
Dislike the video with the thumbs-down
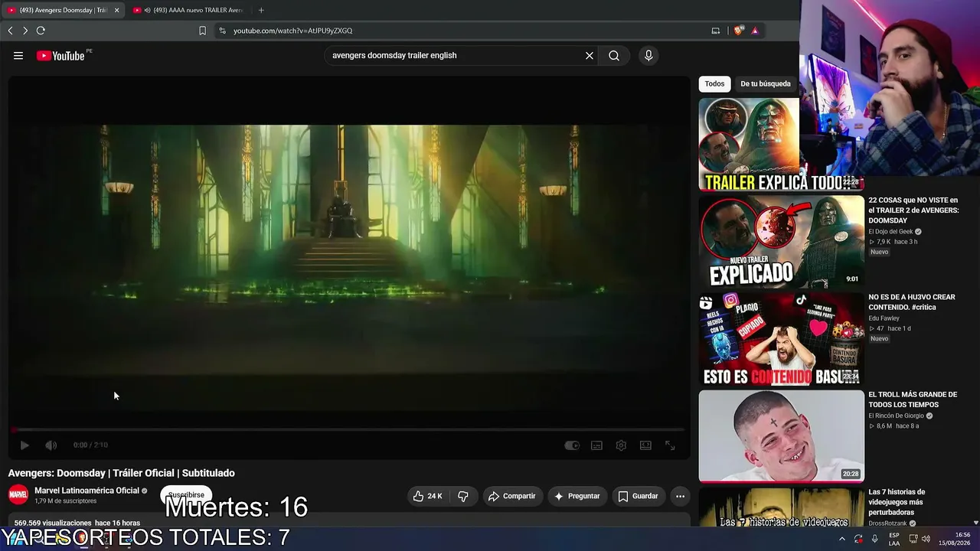463,496
